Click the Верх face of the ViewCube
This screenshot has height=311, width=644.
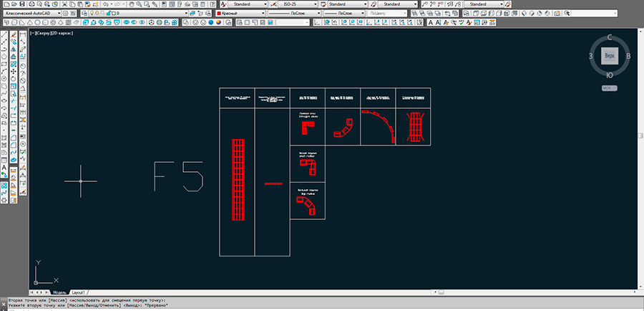(x=610, y=56)
